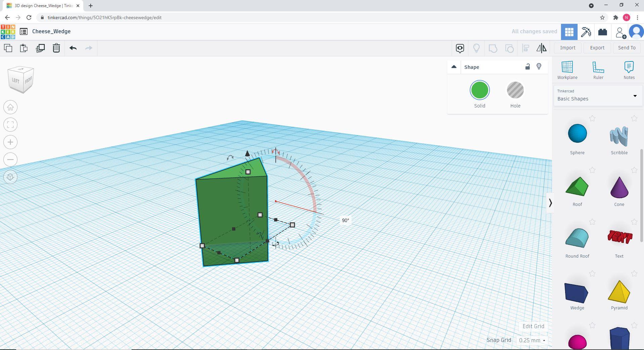Screen dimensions: 644x350
Task: Click the Import button
Action: tap(568, 48)
